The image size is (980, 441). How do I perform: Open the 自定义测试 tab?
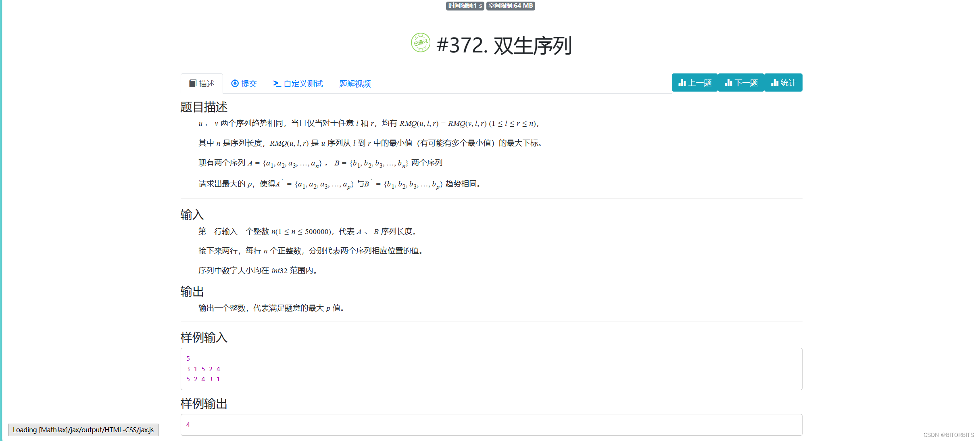[303, 84]
